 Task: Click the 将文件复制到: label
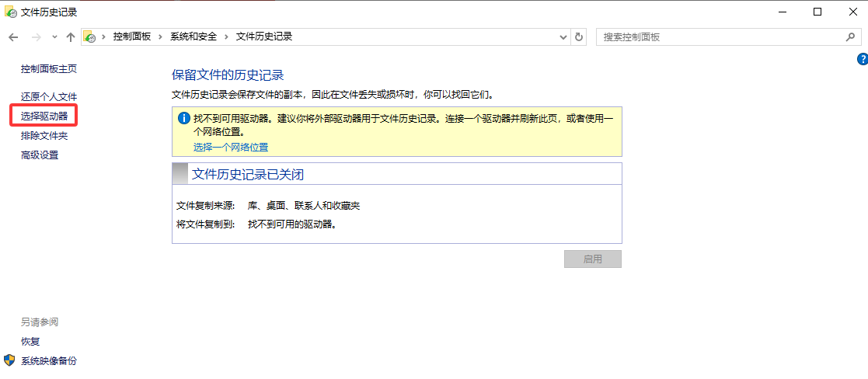click(x=206, y=224)
